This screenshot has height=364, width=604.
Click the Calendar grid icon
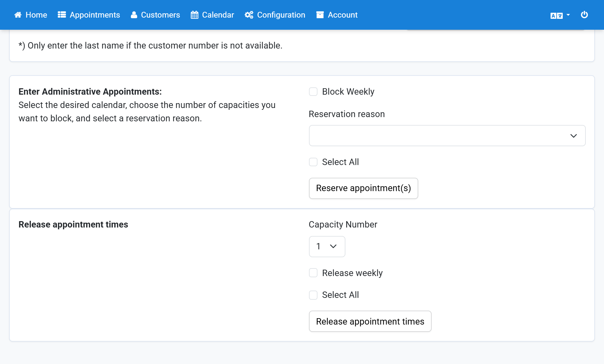(x=195, y=15)
